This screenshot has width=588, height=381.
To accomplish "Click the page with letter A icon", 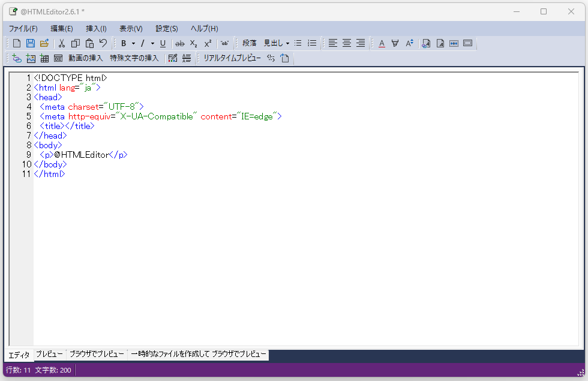I will [x=440, y=43].
